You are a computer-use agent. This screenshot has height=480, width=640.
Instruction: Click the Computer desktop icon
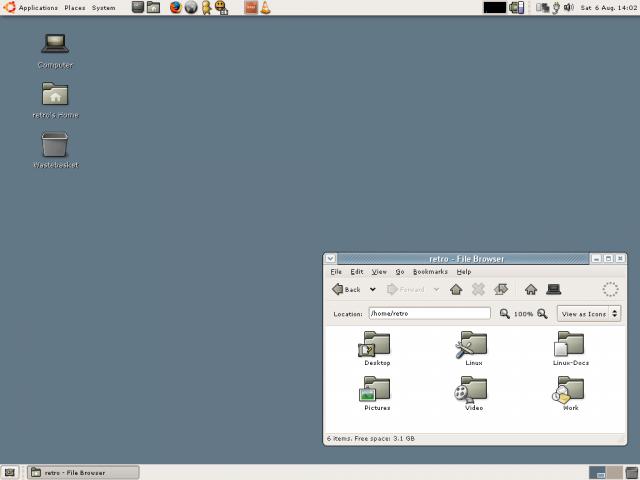click(x=55, y=51)
